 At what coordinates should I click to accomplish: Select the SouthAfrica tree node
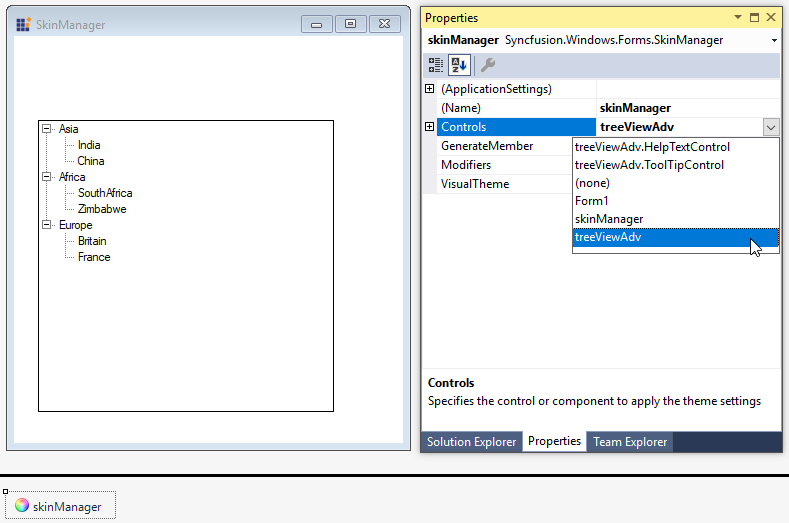coord(105,193)
